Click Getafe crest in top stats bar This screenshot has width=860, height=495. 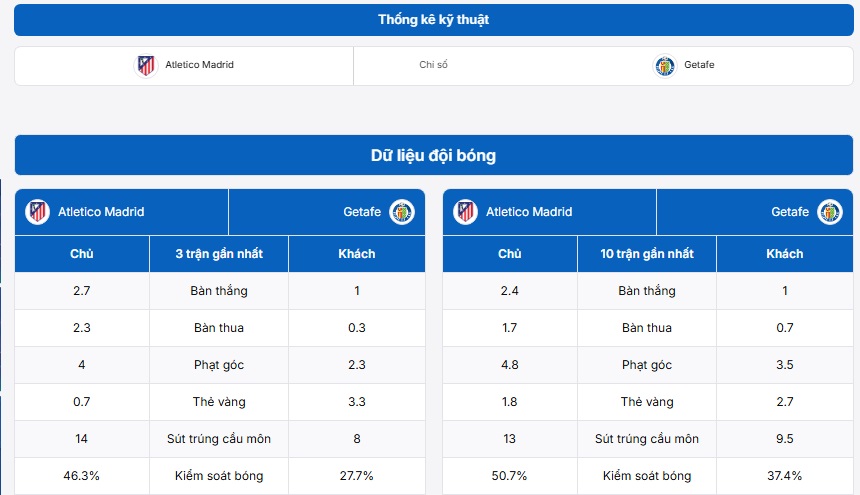click(665, 65)
